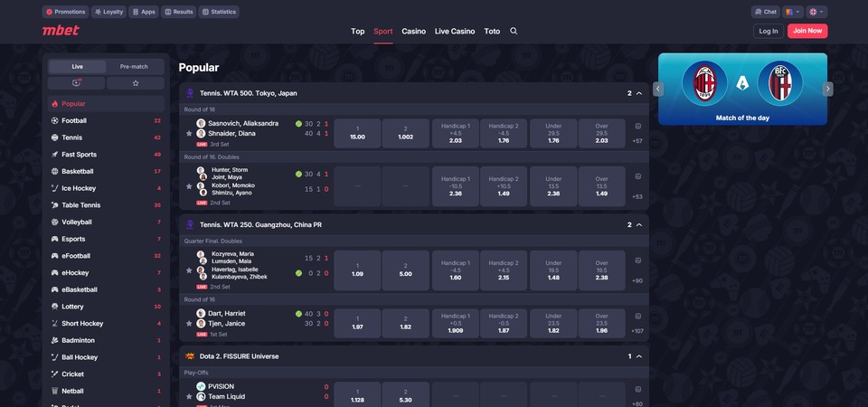Select Ball Hockey in the sidebar
Viewport: 868px width, 407px height.
point(107,357)
